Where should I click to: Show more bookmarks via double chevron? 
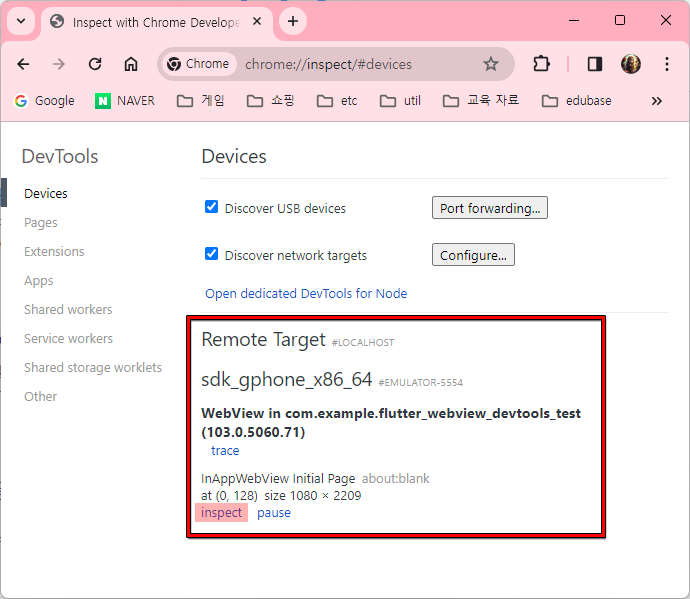pyautogui.click(x=657, y=101)
